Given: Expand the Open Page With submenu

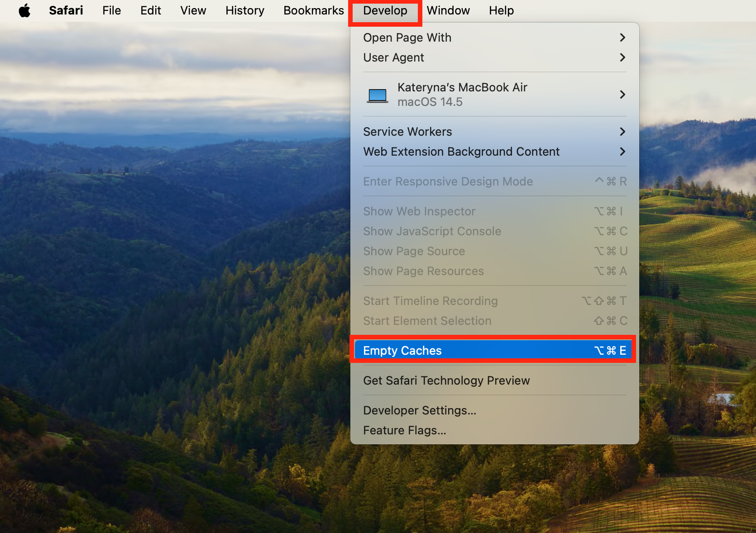Looking at the screenshot, I should tap(495, 38).
